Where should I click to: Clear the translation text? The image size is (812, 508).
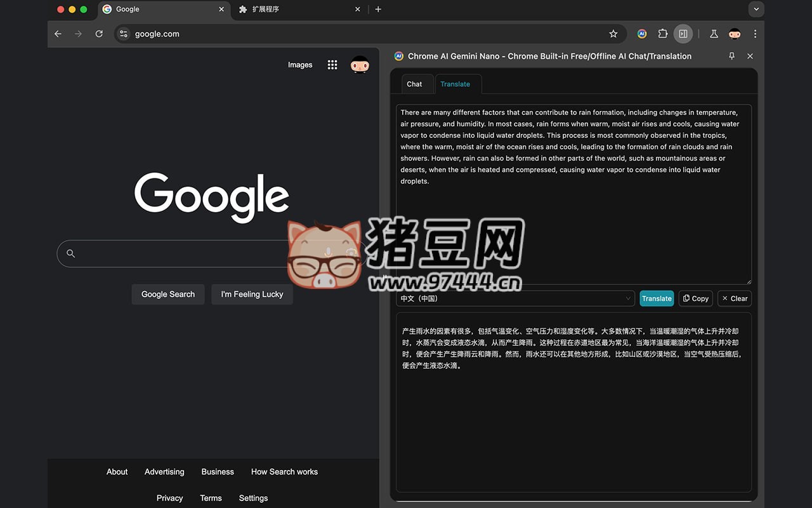click(734, 298)
